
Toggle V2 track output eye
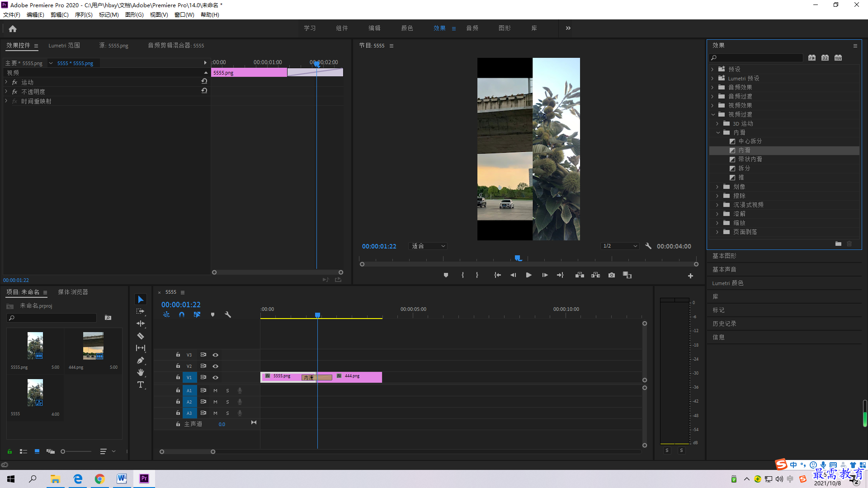[216, 366]
